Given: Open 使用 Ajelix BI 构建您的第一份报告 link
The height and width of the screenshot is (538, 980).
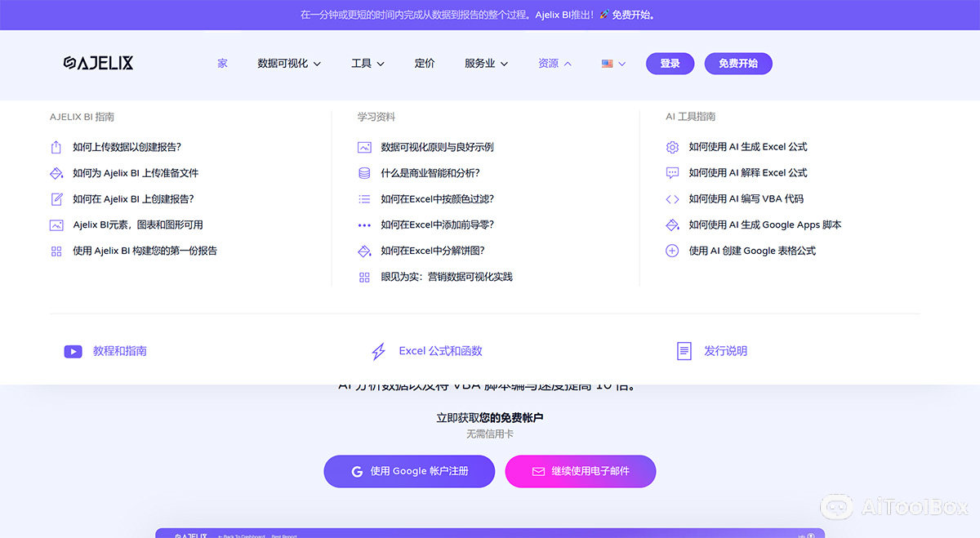Looking at the screenshot, I should coord(145,251).
